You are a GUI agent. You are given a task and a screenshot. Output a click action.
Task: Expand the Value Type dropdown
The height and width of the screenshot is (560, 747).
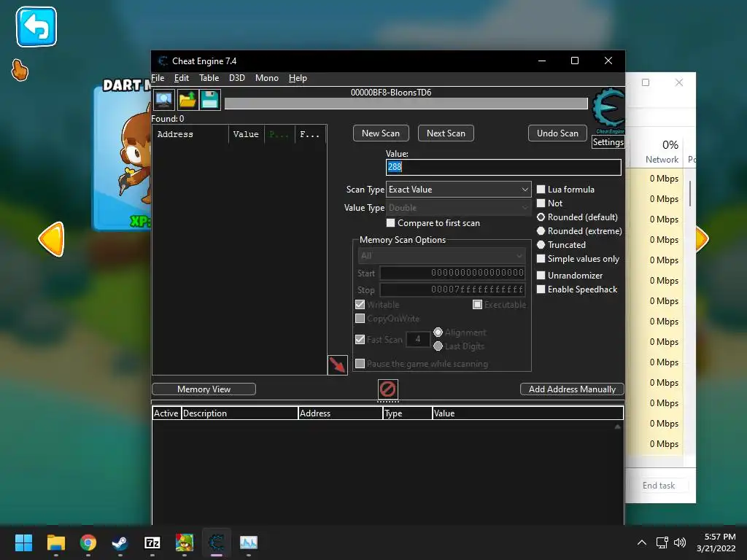458,208
